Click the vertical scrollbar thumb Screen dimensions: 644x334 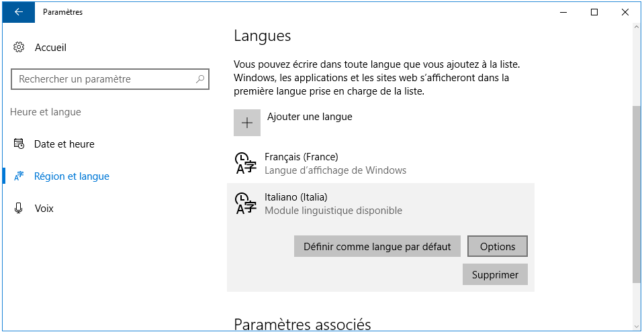click(637, 194)
